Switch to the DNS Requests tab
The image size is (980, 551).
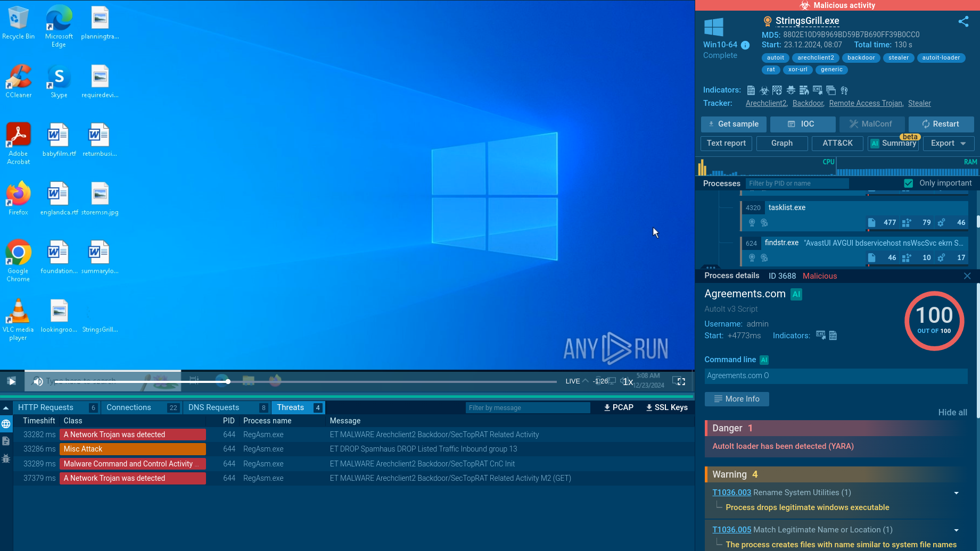click(x=213, y=407)
